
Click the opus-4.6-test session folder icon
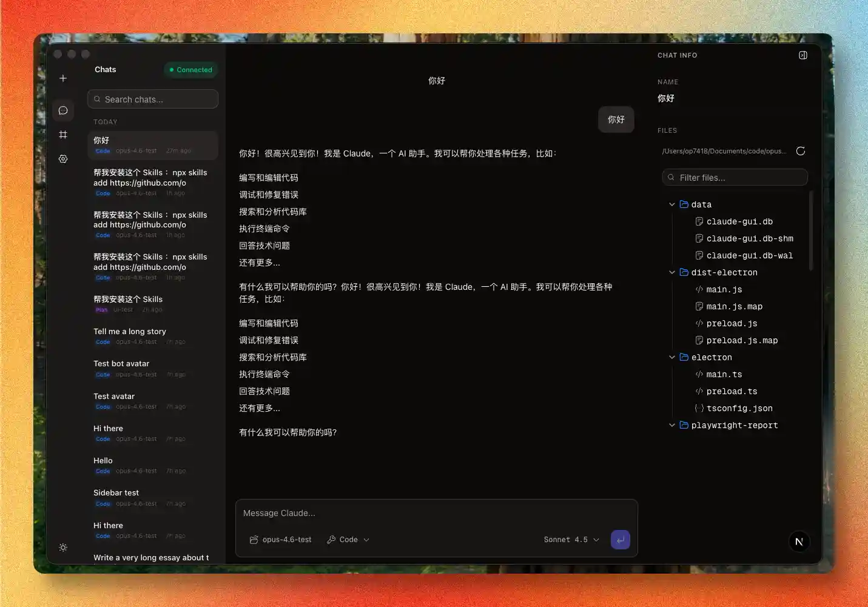point(254,539)
